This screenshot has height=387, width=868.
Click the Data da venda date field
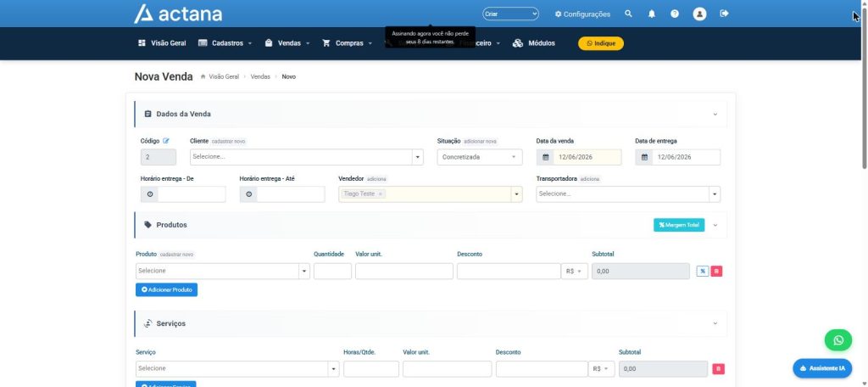coord(579,158)
